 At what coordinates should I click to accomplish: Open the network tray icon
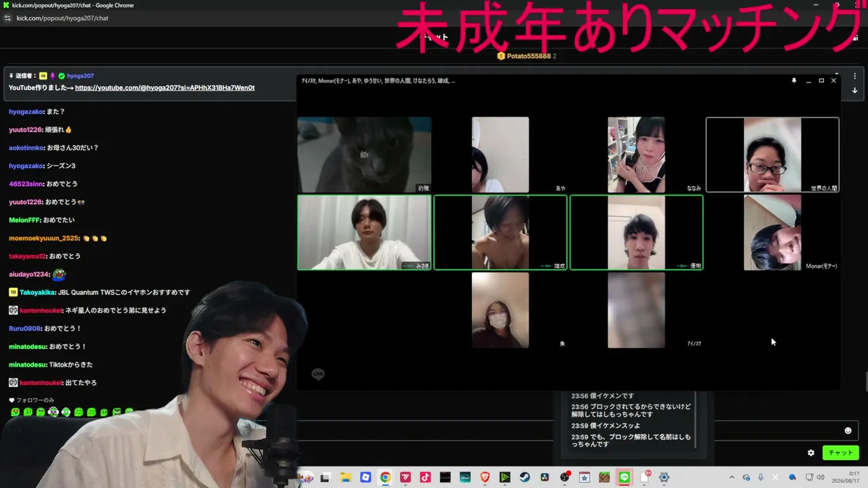click(808, 477)
